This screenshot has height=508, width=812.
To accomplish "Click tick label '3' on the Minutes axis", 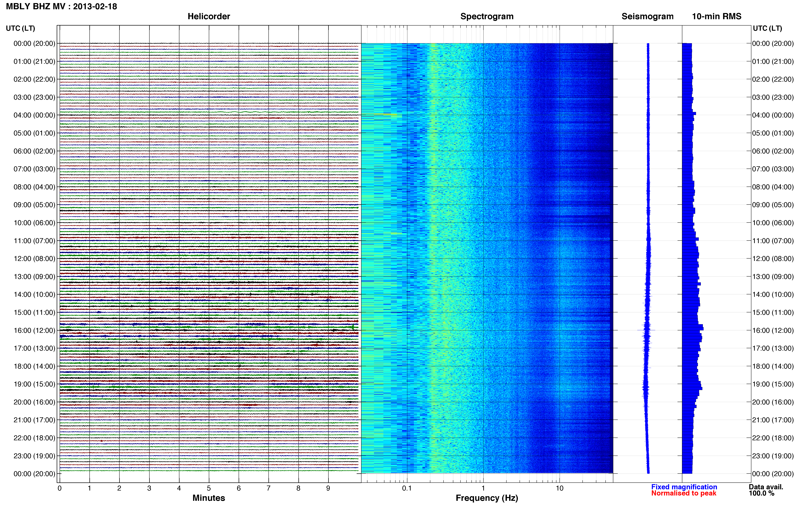I will pyautogui.click(x=149, y=488).
